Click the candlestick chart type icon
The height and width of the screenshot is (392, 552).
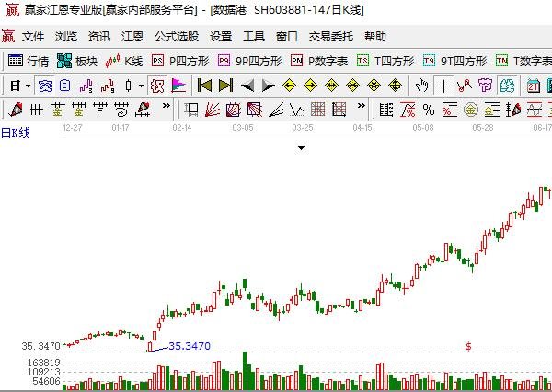coord(128,86)
